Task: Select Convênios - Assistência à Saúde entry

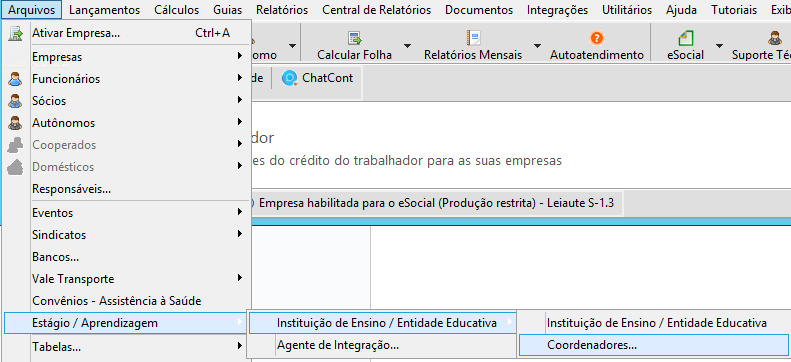Action: click(127, 301)
